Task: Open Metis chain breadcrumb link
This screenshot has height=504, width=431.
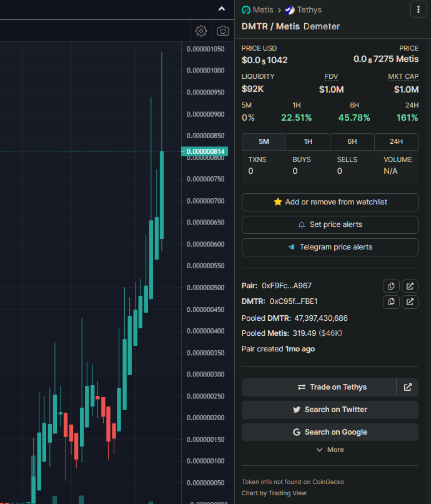Action: (263, 10)
